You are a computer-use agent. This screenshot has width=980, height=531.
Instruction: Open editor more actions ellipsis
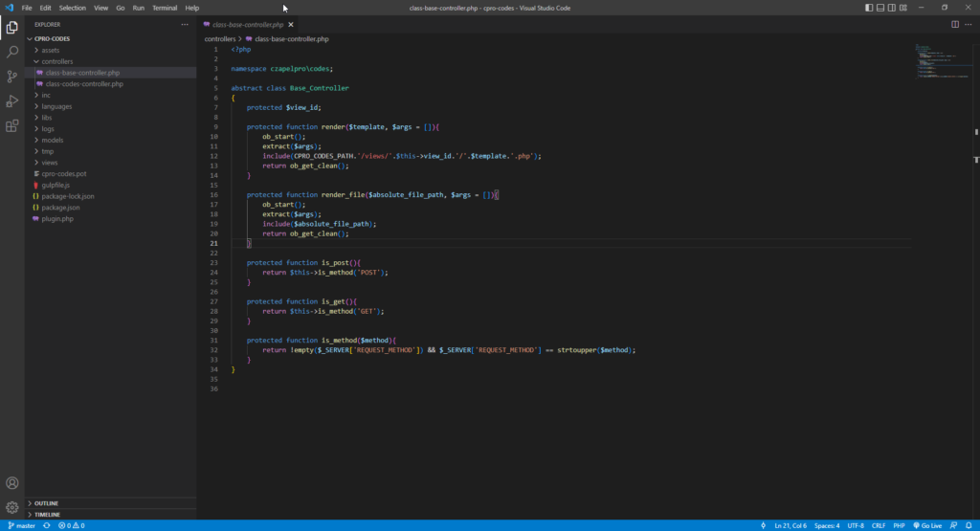969,24
